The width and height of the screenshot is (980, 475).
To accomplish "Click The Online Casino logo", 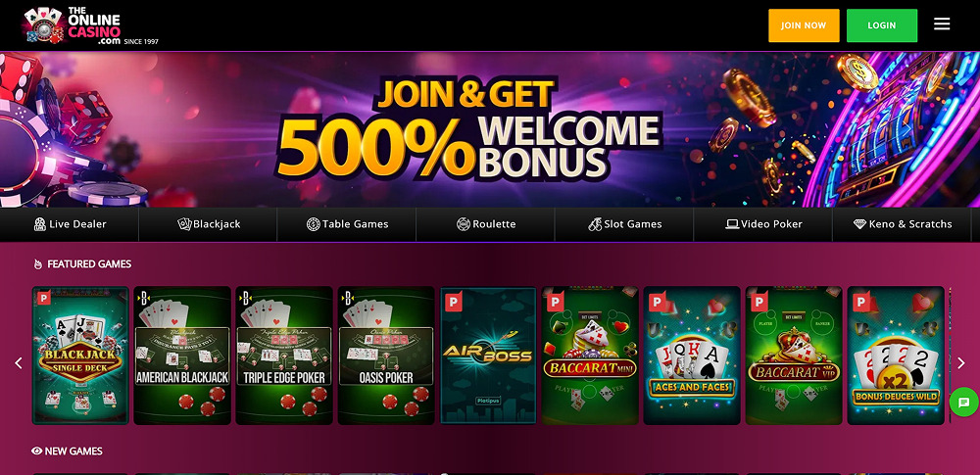I will tap(90, 25).
